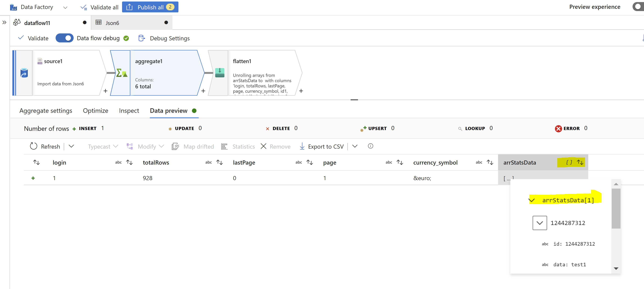Click the Publish all button
Viewport: 644px width, 289px height.
pos(150,7)
